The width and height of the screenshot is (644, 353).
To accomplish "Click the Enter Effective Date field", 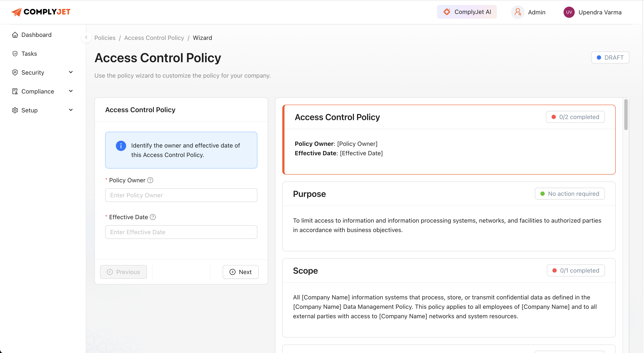I will 181,232.
